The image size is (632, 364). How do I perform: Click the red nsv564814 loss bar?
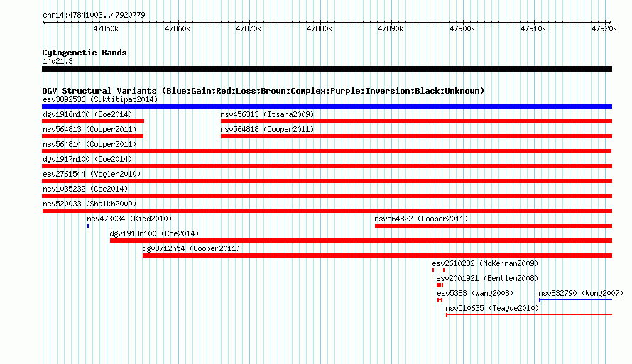(x=327, y=151)
